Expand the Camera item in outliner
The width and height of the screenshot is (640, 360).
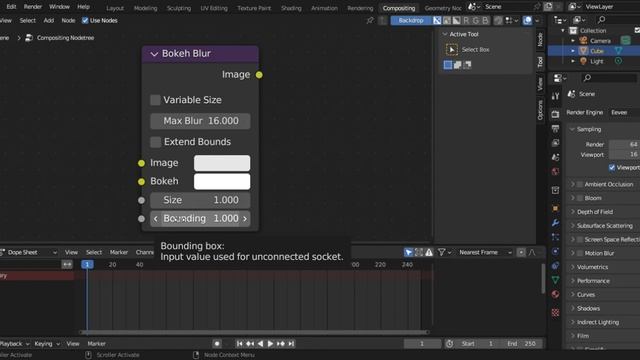(x=573, y=41)
